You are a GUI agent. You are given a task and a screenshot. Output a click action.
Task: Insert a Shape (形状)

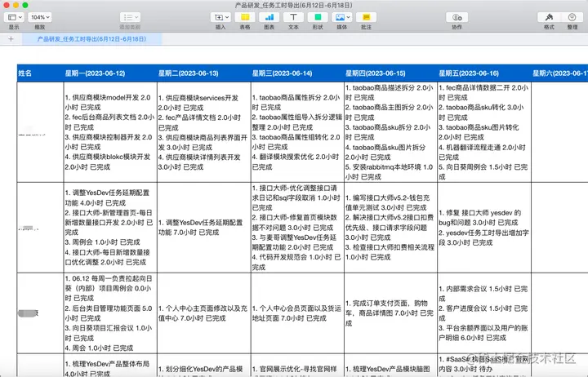pyautogui.click(x=318, y=17)
